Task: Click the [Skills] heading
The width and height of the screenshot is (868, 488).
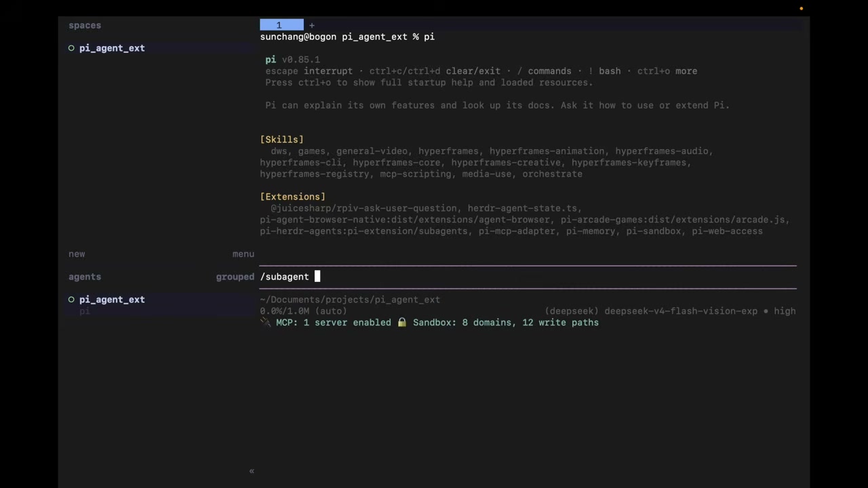Action: pyautogui.click(x=282, y=140)
